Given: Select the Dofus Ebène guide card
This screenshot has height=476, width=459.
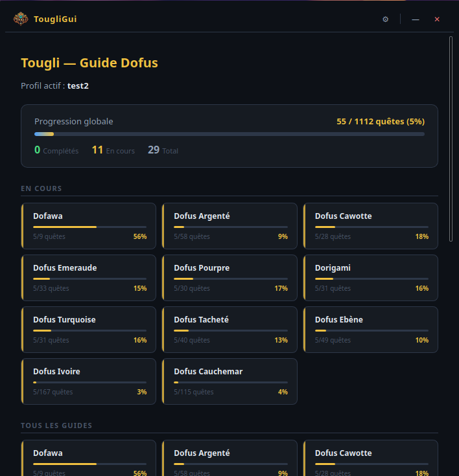Looking at the screenshot, I should click(x=371, y=330).
